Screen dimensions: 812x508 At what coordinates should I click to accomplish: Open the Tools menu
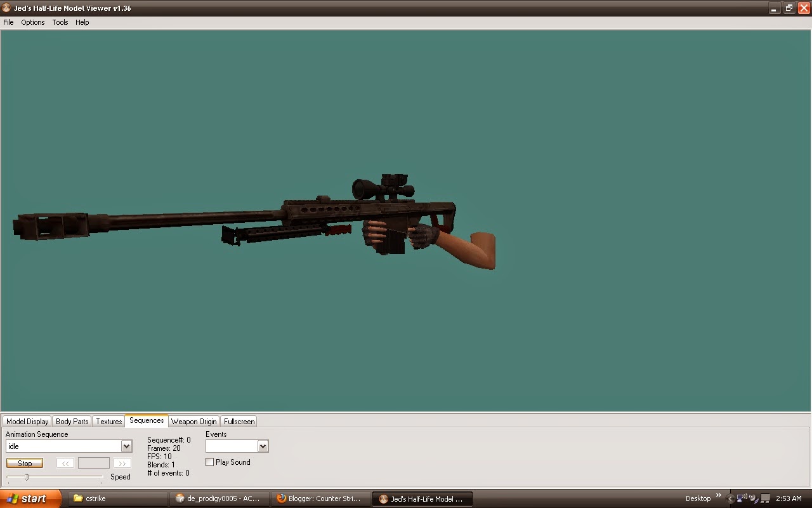point(60,22)
